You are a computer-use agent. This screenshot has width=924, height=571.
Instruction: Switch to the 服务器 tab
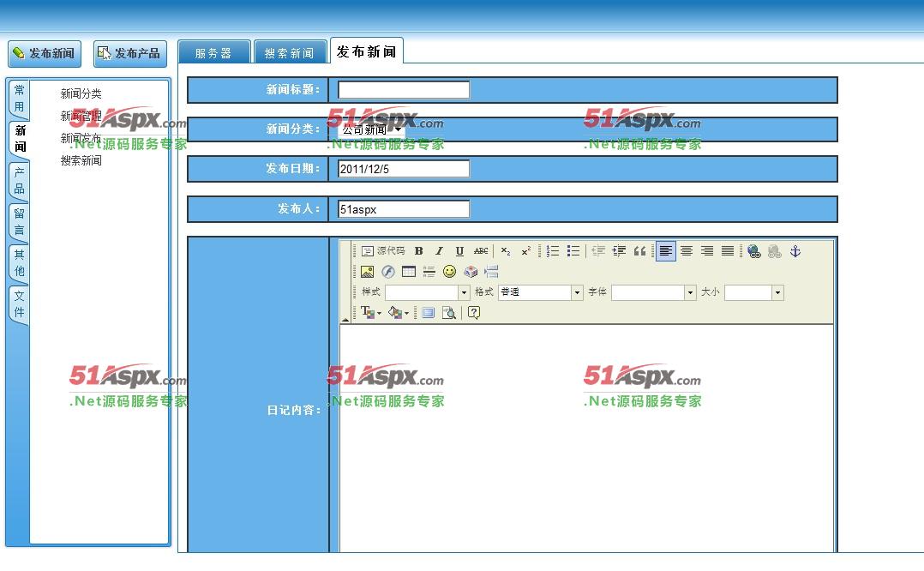click(x=214, y=51)
